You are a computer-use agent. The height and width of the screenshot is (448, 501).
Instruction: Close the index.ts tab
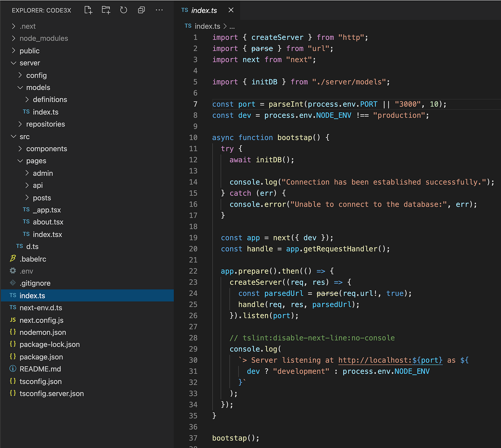230,10
